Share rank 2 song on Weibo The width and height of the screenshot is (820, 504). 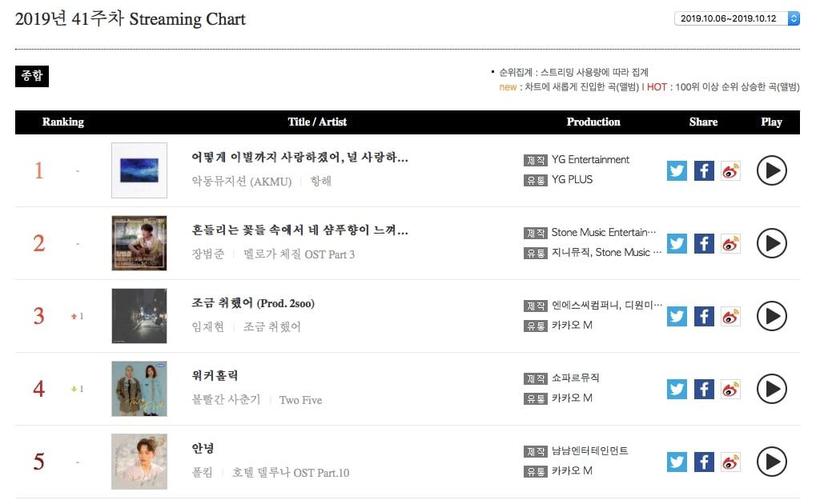pyautogui.click(x=730, y=243)
